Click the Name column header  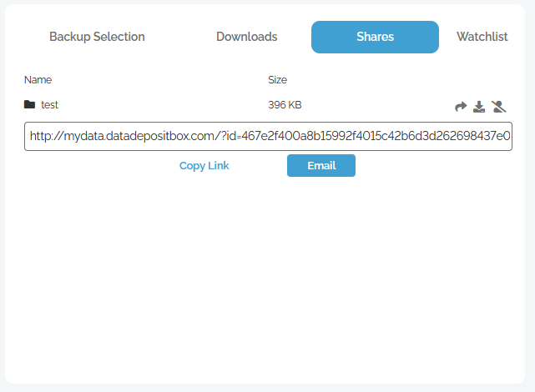pos(38,80)
